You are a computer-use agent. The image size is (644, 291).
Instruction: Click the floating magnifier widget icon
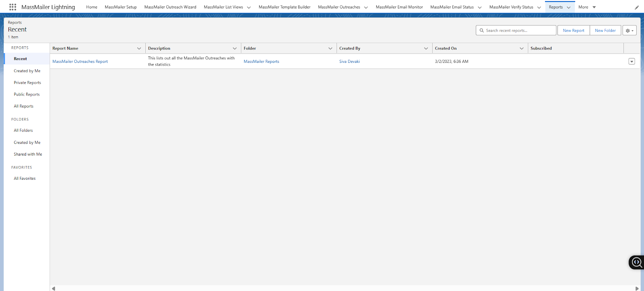coord(637,262)
